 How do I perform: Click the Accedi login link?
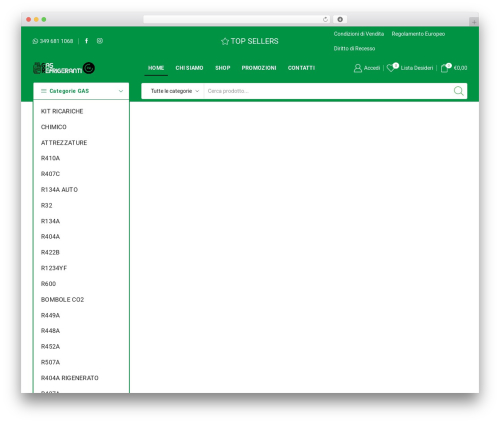tap(372, 68)
